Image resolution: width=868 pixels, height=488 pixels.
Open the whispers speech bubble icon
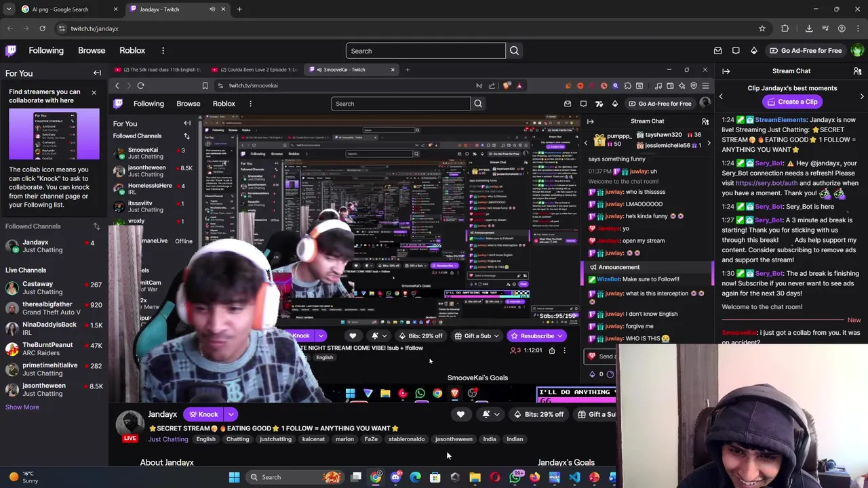coord(736,51)
